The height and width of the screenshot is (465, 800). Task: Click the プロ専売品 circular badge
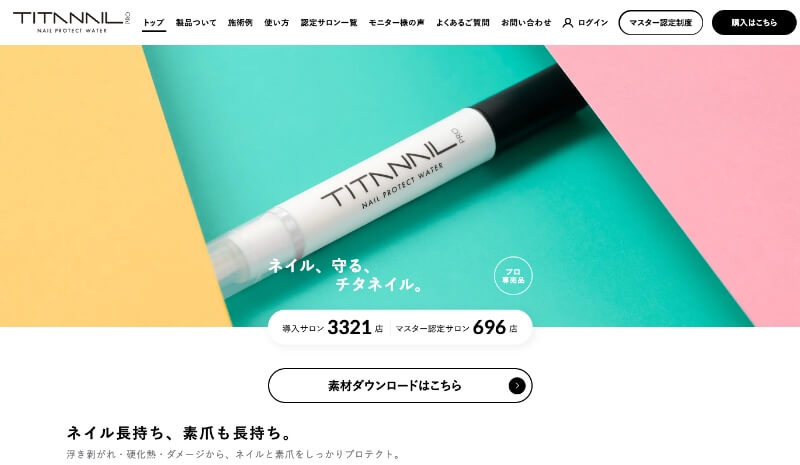513,276
